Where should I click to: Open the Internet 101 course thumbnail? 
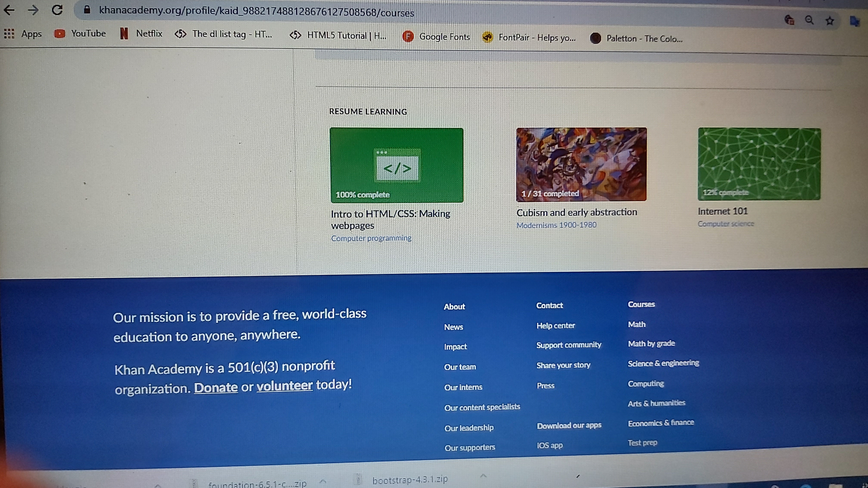[759, 164]
